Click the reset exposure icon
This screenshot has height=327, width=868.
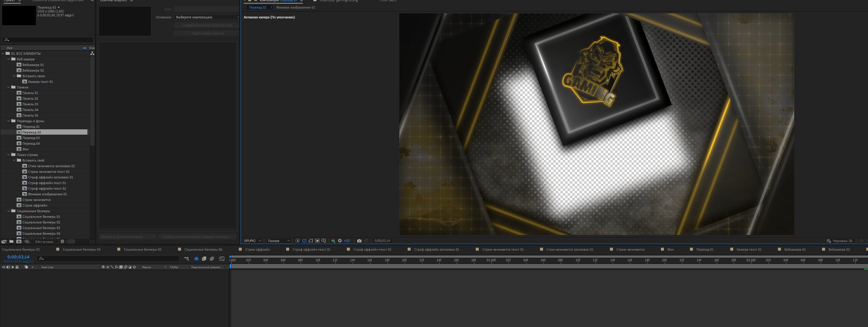340,241
